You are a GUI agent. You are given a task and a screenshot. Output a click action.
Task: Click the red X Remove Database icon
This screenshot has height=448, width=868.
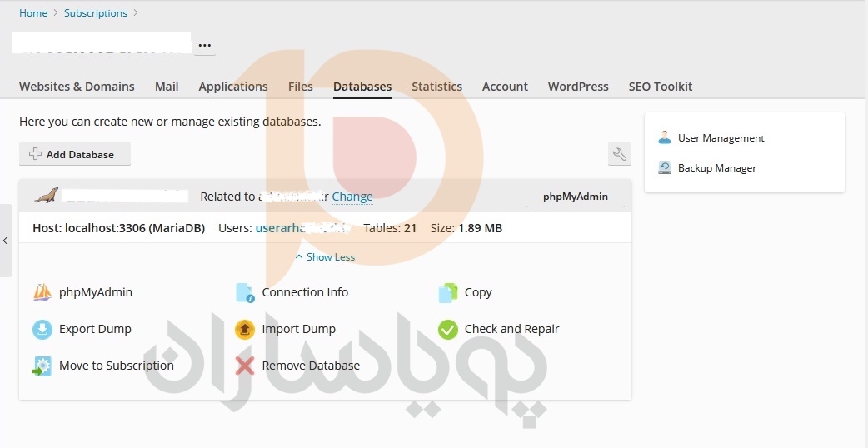pos(244,366)
